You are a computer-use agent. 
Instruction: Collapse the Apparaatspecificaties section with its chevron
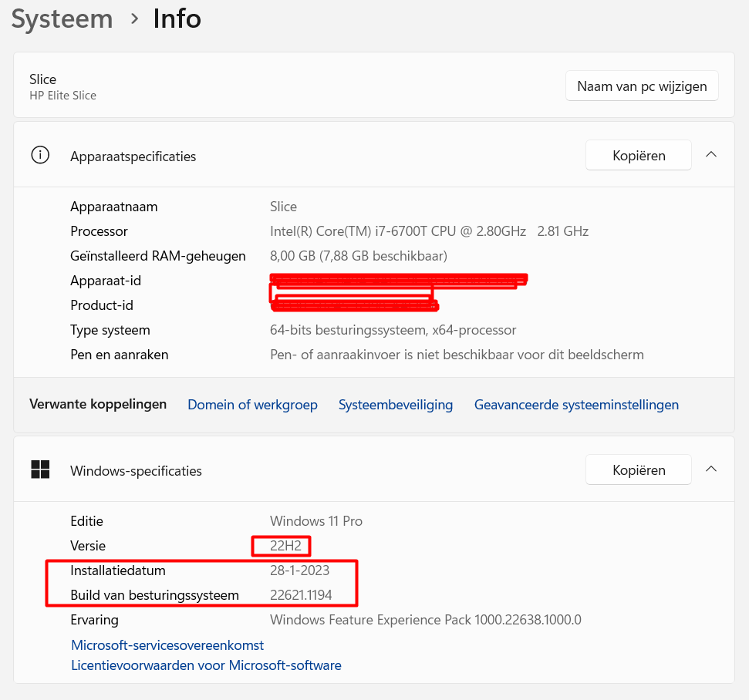click(x=711, y=155)
